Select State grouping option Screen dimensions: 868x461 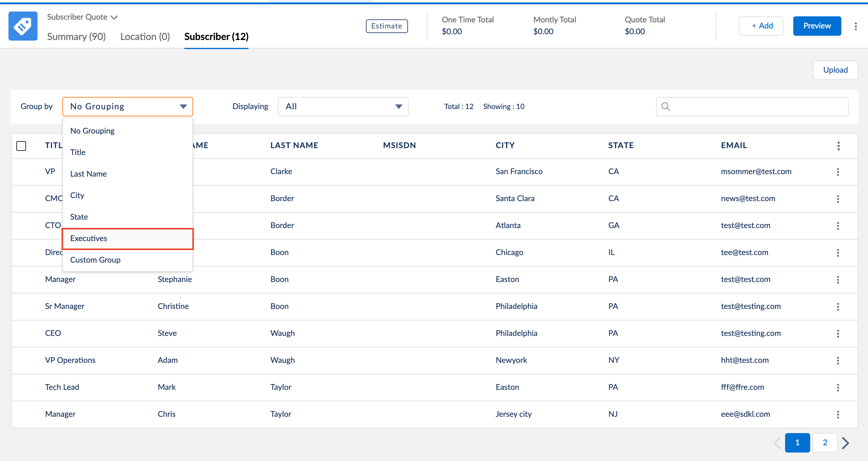[127, 217]
